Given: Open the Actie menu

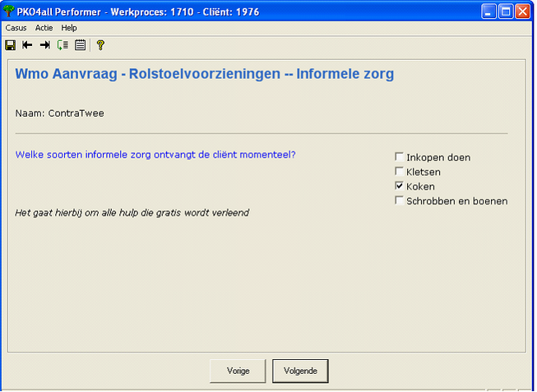Looking at the screenshot, I should [x=44, y=28].
